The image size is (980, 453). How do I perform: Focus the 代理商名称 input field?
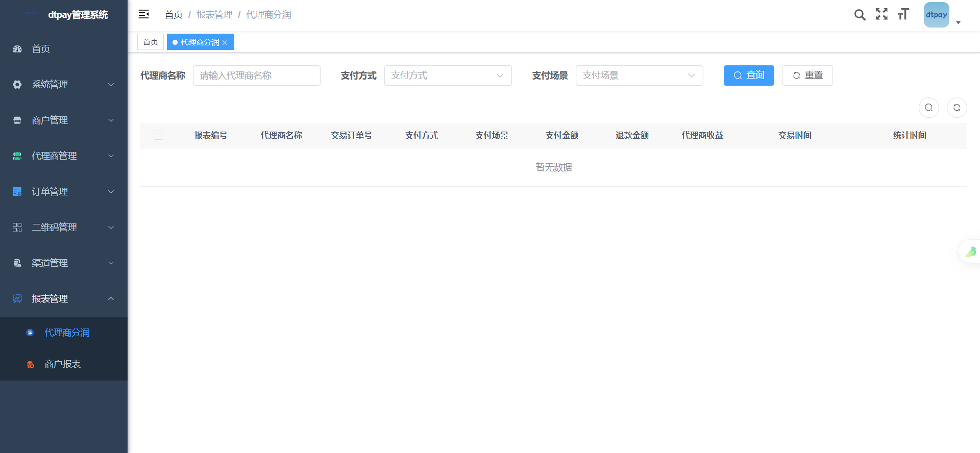pos(256,75)
